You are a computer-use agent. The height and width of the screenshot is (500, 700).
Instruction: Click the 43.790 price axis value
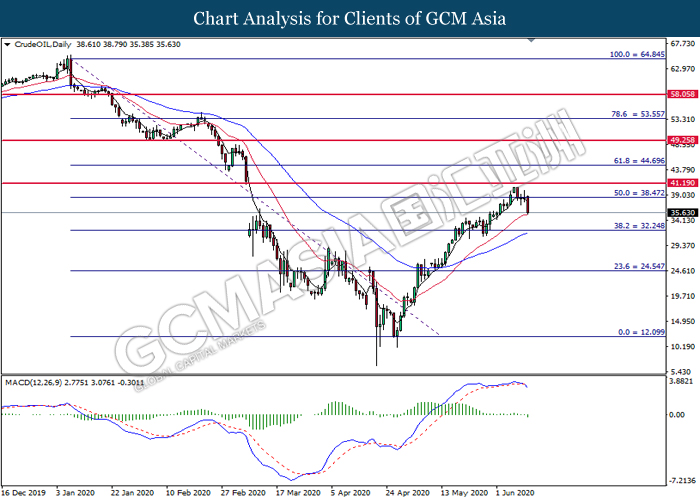[683, 170]
